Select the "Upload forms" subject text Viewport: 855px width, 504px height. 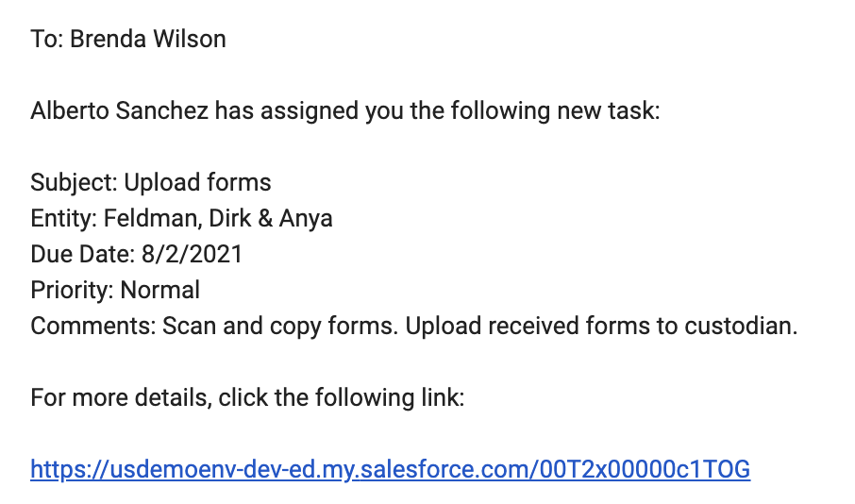(x=197, y=183)
